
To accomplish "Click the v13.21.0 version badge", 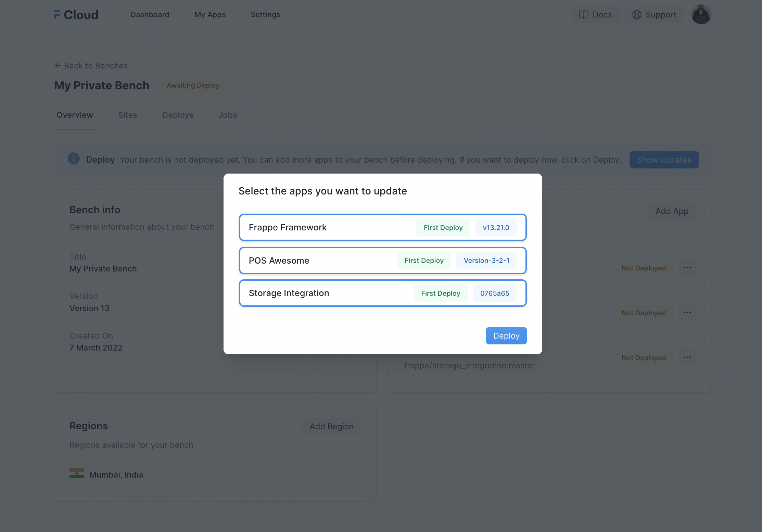I will [496, 228].
